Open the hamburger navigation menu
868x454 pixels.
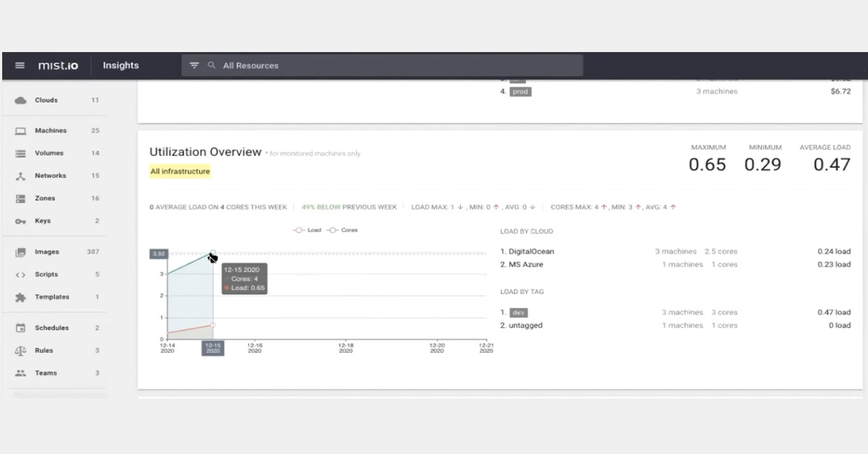[x=20, y=65]
